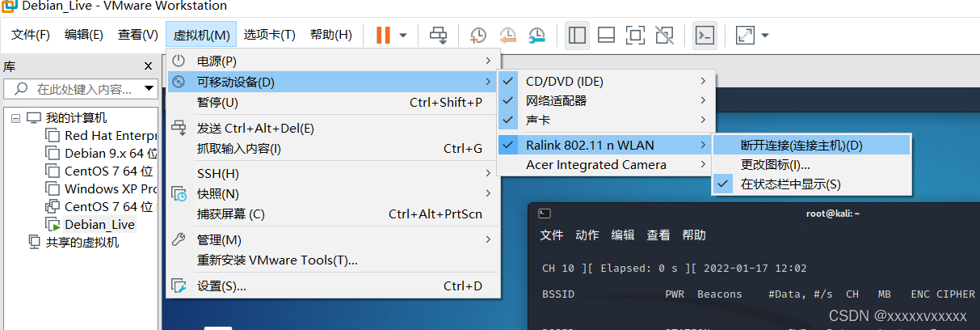Toggle the library sidebar view icon
The image size is (980, 330).
pyautogui.click(x=577, y=35)
